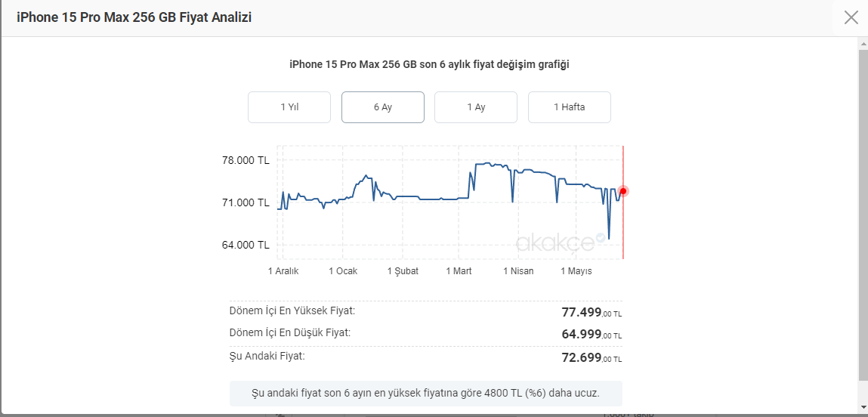Click the current price value 72.699 TL
This screenshot has height=417, width=868.
coord(592,358)
